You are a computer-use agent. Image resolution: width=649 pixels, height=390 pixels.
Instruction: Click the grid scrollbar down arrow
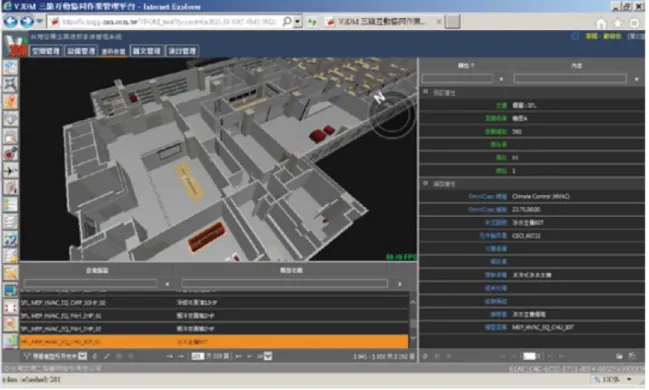click(413, 338)
